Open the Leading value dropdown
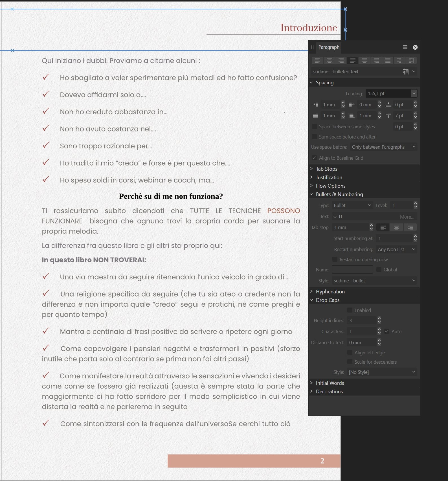This screenshot has height=481, width=448. [414, 93]
